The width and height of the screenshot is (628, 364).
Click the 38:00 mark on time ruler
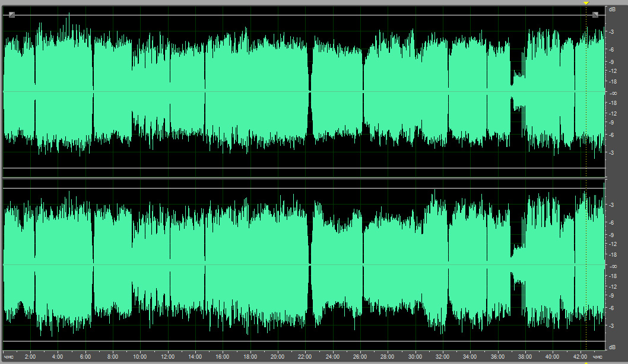(x=525, y=357)
